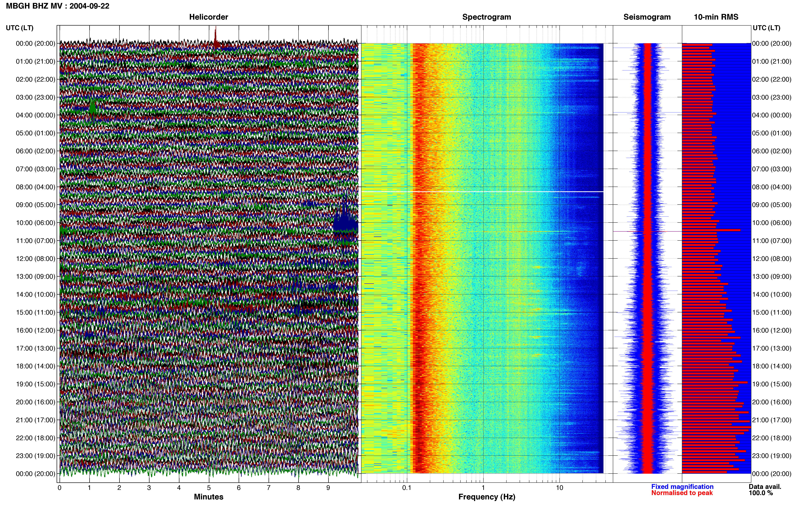
Task: Click '14:00 (10:00)' beside the RMS panel
Action: (772, 295)
